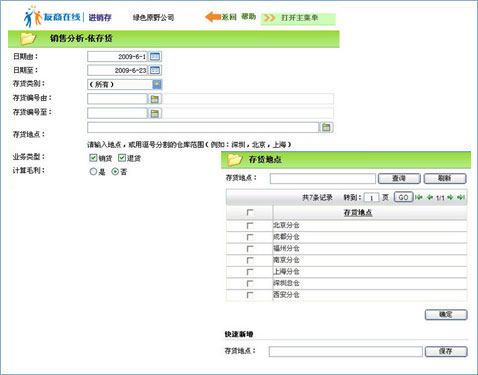Open the 帮助 help link
The width and height of the screenshot is (478, 375).
point(248,16)
